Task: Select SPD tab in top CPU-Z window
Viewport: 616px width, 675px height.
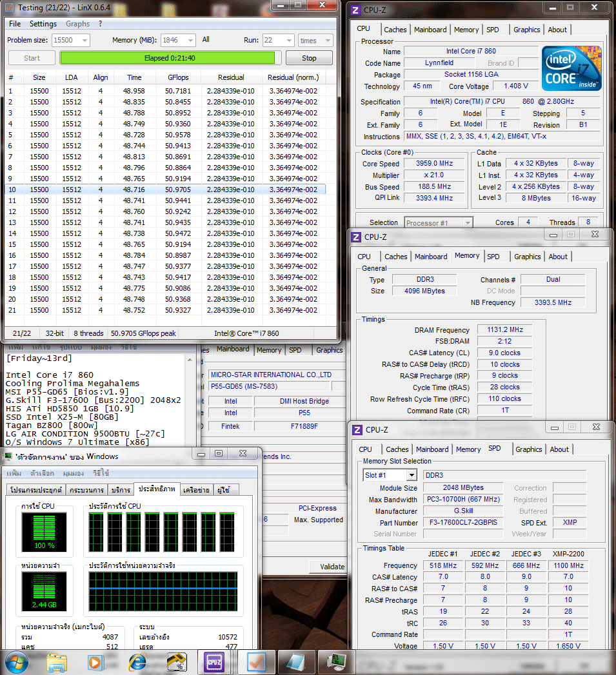Action: point(492,30)
